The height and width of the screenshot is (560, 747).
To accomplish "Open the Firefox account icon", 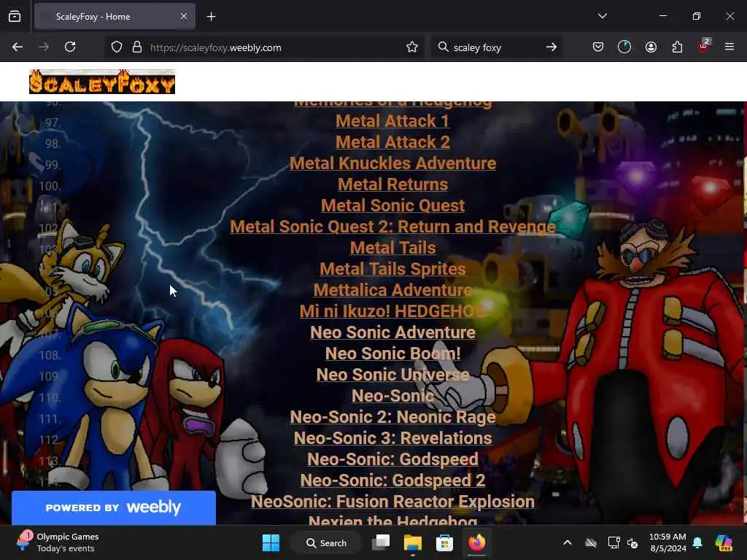I will click(651, 47).
